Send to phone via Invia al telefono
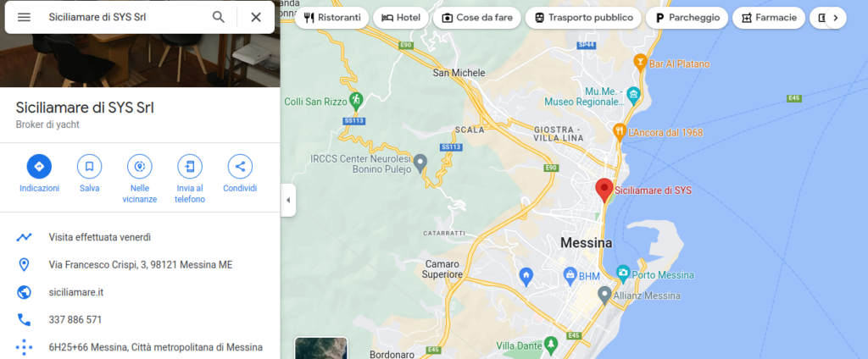 coord(190,167)
